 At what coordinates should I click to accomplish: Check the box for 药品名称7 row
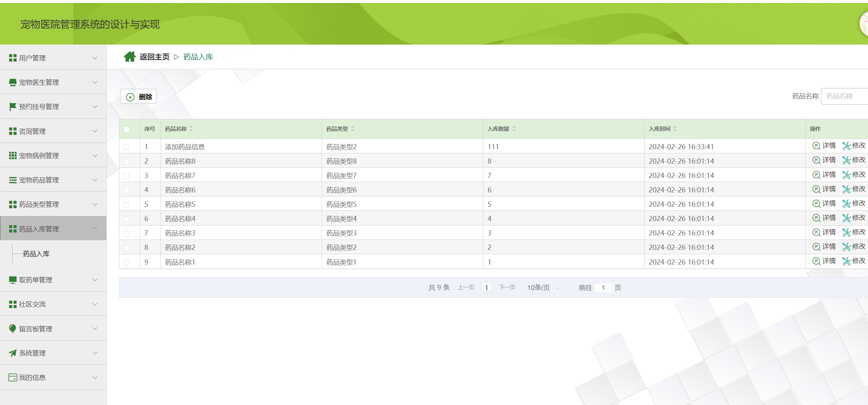click(127, 176)
